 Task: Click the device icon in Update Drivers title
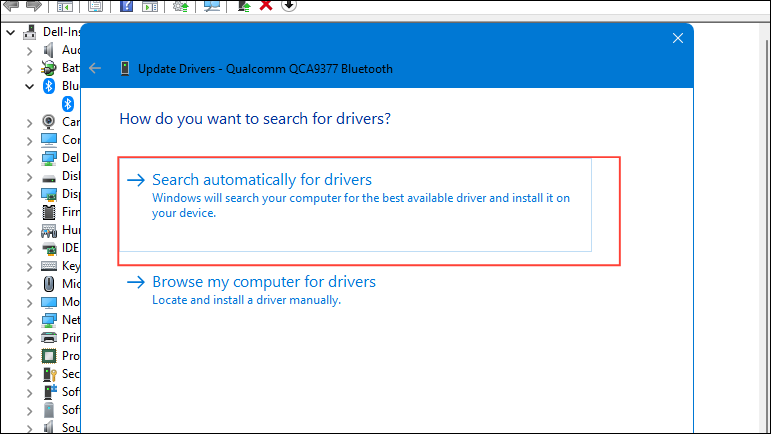pyautogui.click(x=125, y=68)
